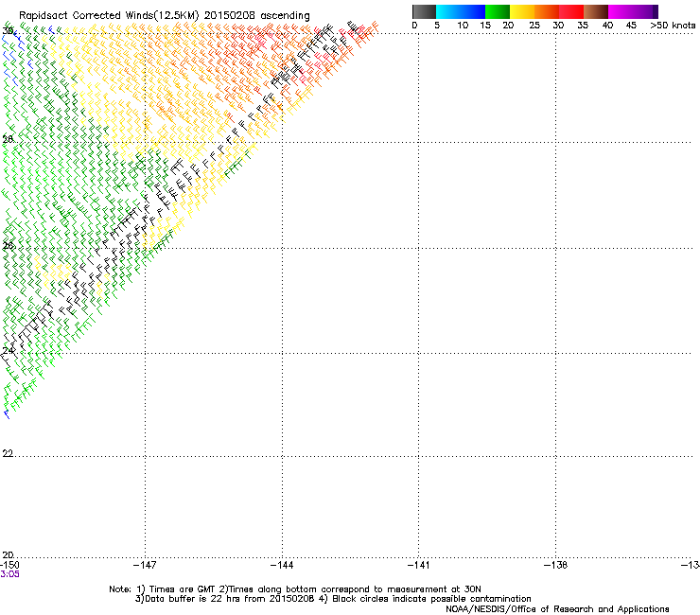The height and width of the screenshot is (615, 700).
Task: Click the legend tick label '10'
Action: point(463,26)
